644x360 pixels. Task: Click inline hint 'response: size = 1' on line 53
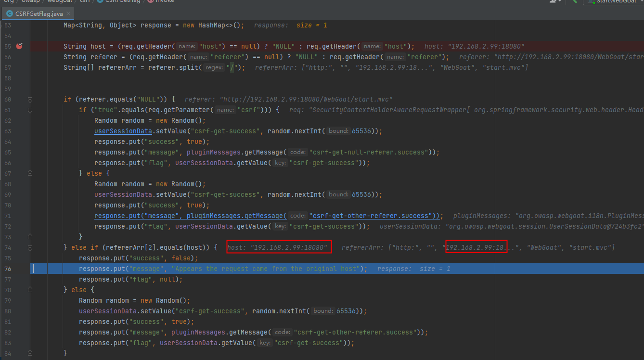pyautogui.click(x=290, y=25)
